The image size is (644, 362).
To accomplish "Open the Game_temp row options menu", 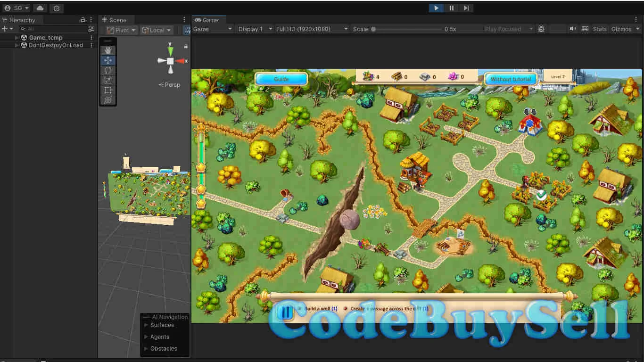I will click(91, 37).
